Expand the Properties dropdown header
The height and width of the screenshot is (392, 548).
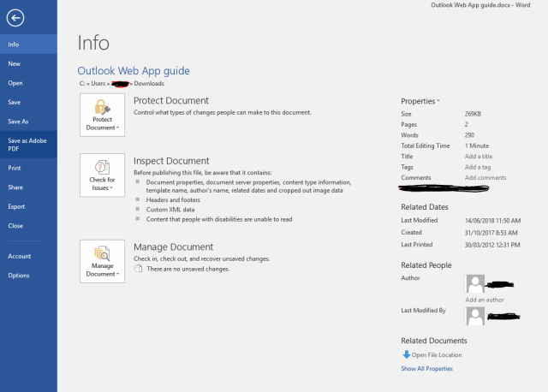[420, 101]
